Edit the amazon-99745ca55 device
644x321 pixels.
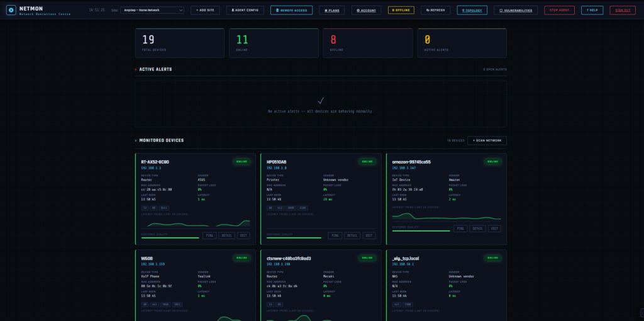click(x=494, y=228)
